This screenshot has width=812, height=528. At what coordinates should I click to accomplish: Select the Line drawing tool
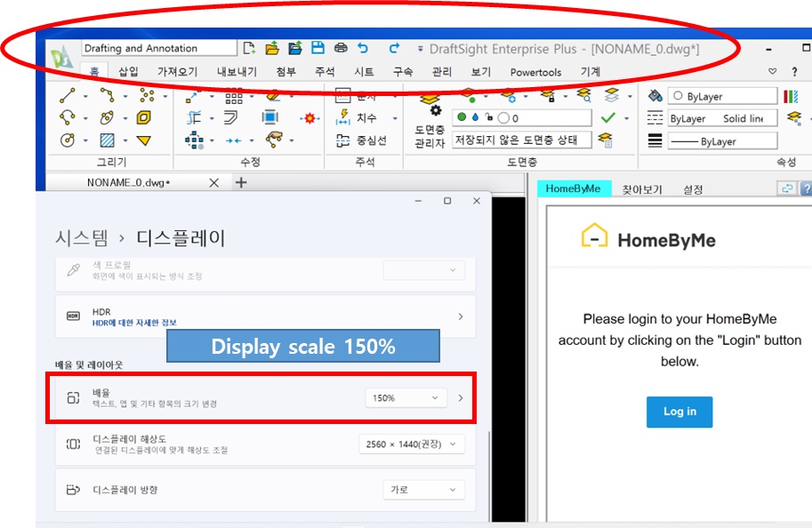(x=68, y=96)
